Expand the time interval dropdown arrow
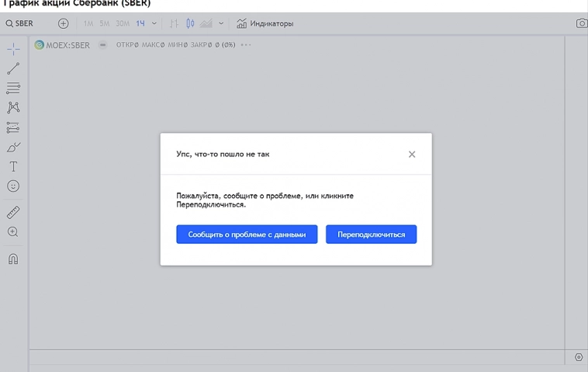Image resolution: width=588 pixels, height=372 pixels. [x=154, y=23]
